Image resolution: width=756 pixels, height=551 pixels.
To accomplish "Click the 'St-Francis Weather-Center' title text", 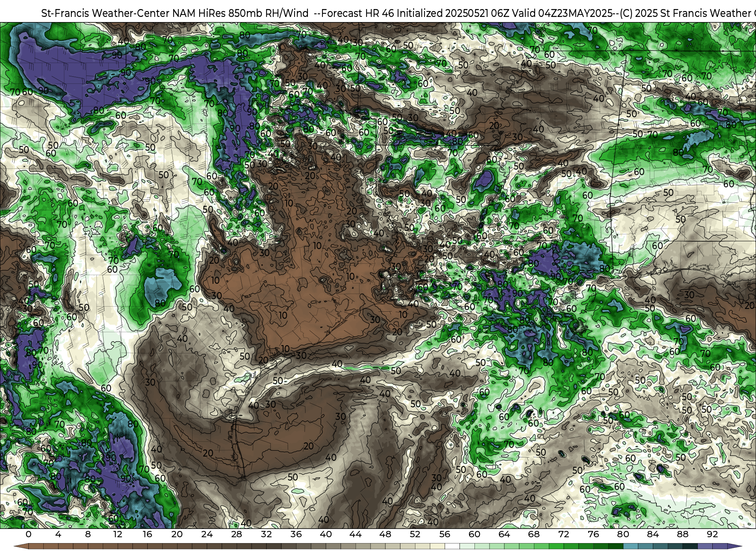I will pos(106,13).
